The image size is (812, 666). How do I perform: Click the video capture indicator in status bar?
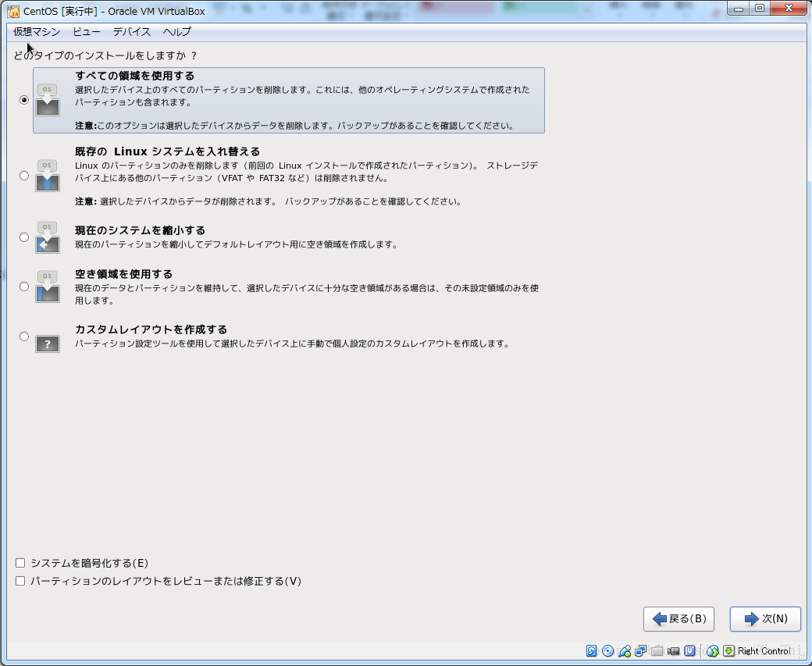click(674, 651)
